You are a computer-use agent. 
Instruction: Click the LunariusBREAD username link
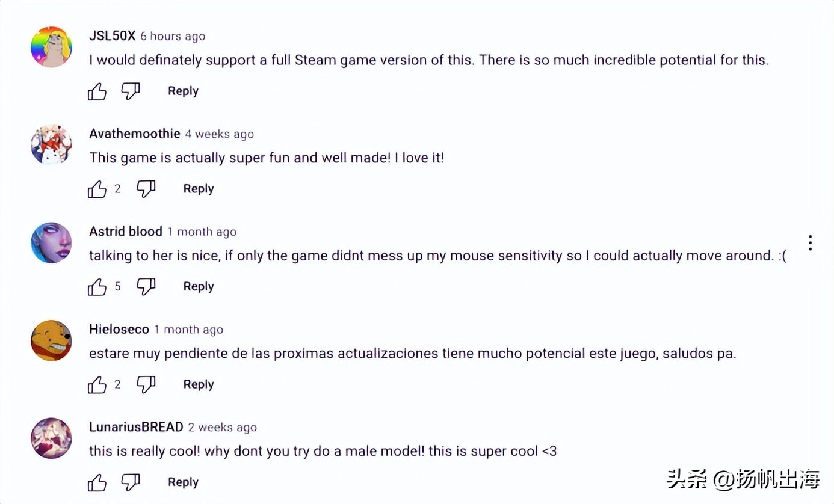pos(136,427)
